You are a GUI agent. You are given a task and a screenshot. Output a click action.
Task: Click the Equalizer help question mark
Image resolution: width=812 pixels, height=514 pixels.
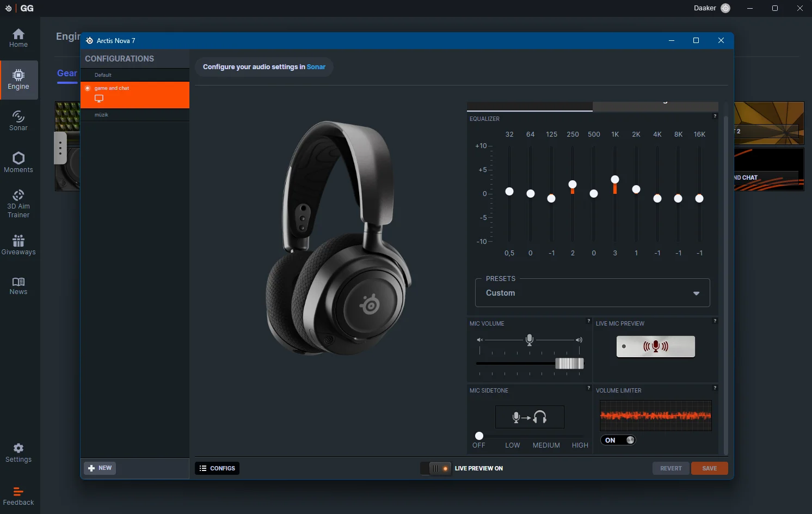(715, 116)
